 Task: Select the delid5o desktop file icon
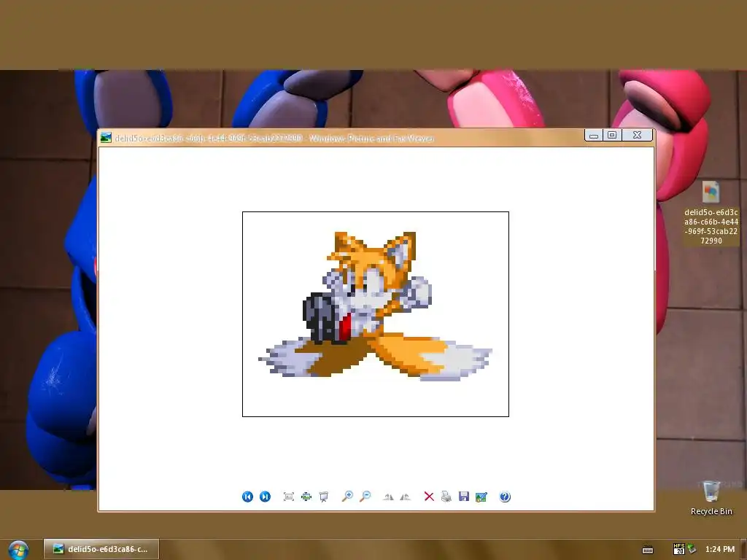pyautogui.click(x=711, y=213)
